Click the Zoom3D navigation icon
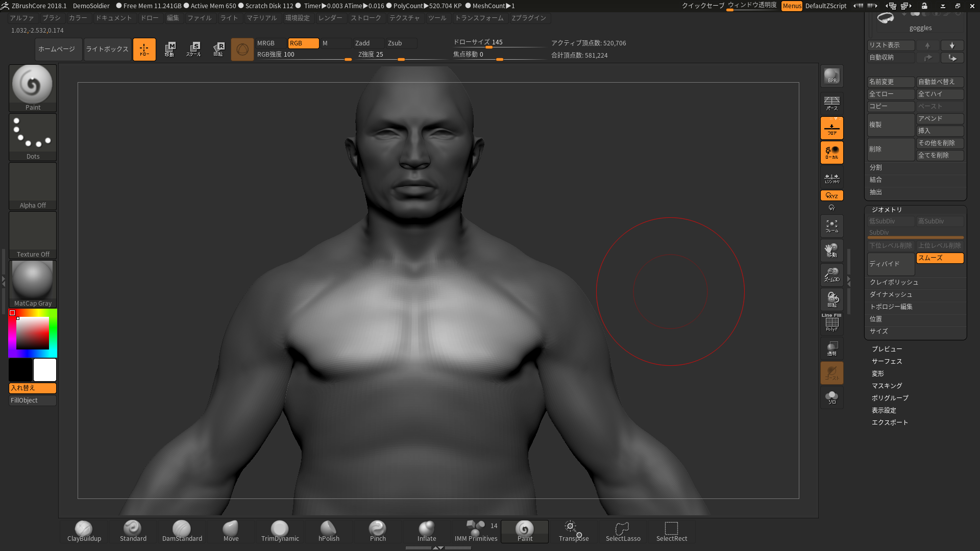The image size is (980, 551). [x=832, y=275]
